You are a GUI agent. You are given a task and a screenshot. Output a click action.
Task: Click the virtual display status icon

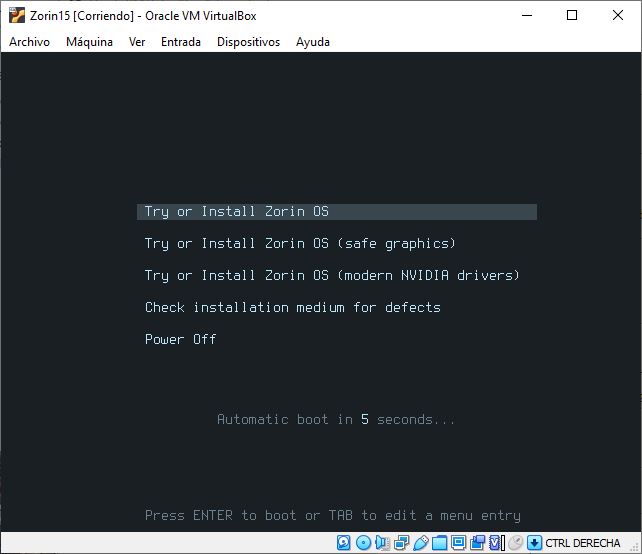coord(458,543)
